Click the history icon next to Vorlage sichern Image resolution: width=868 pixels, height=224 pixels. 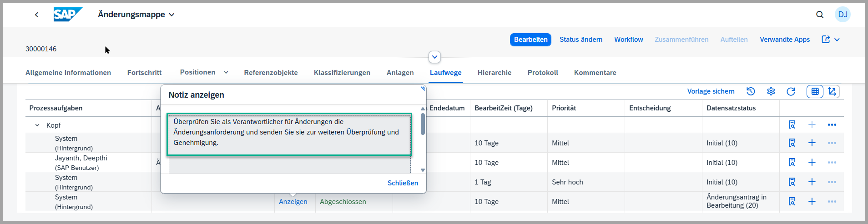point(751,91)
